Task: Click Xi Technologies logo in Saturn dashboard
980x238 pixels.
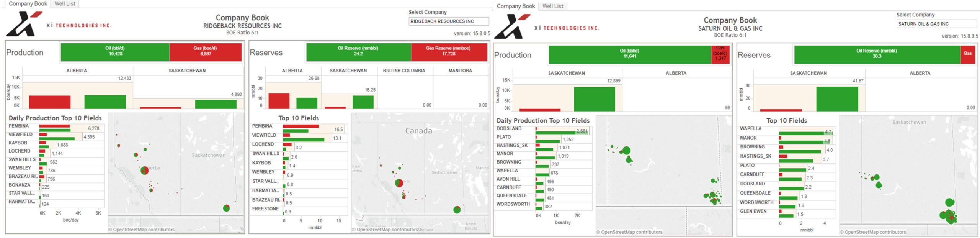Action: point(546,26)
